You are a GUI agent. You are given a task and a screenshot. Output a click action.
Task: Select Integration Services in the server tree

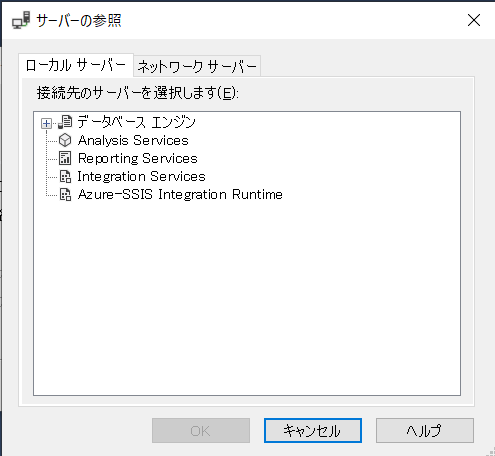(141, 176)
